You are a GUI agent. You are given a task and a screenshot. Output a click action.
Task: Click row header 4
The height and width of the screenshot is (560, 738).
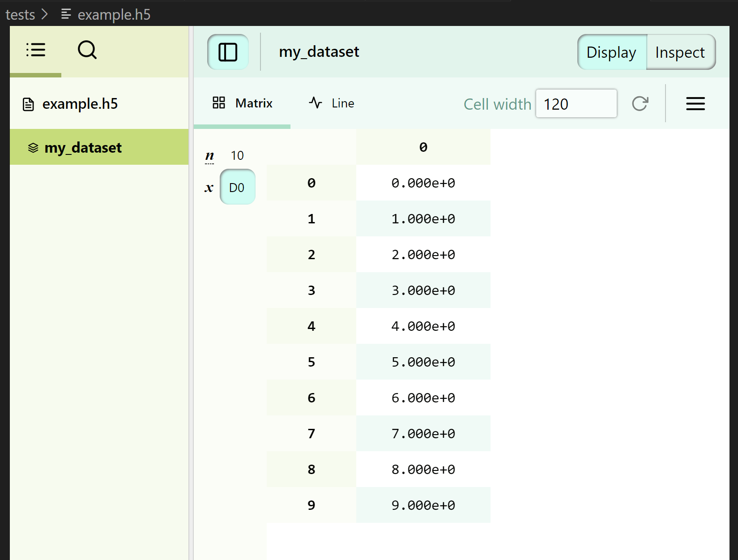pos(311,326)
